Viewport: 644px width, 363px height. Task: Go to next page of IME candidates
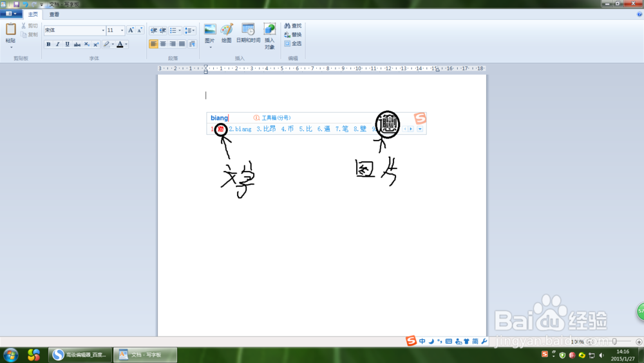pos(410,129)
